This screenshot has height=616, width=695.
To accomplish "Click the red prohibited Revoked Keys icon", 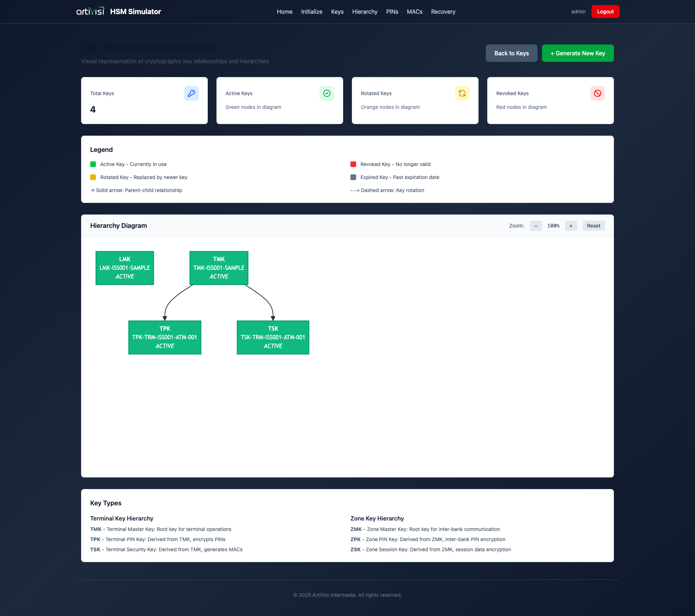I will (597, 93).
